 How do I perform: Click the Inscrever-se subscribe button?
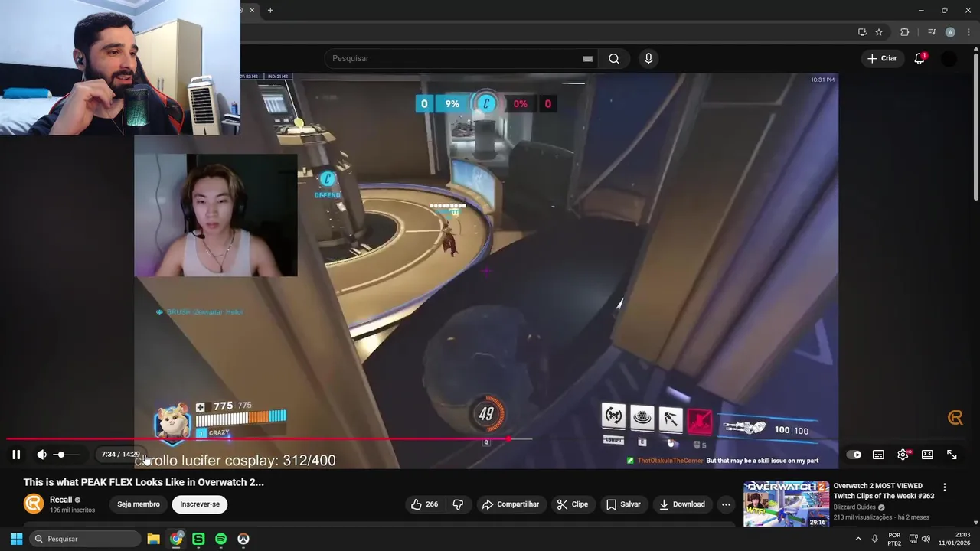coord(200,504)
